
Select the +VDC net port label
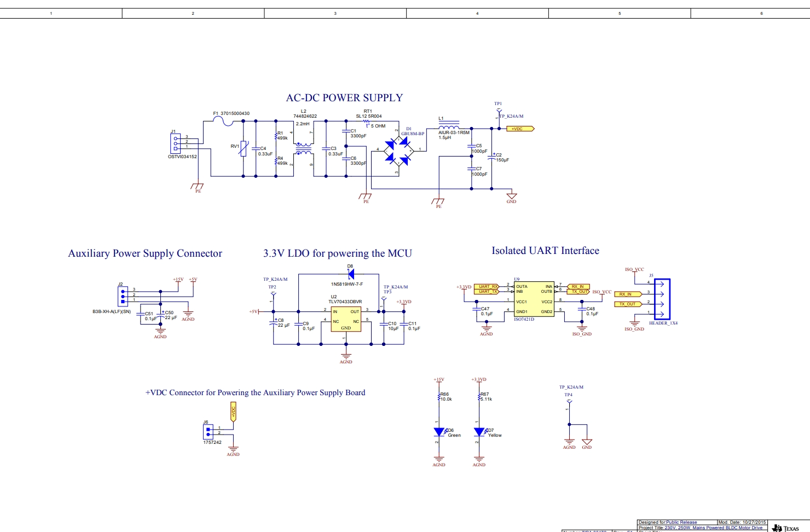click(520, 129)
